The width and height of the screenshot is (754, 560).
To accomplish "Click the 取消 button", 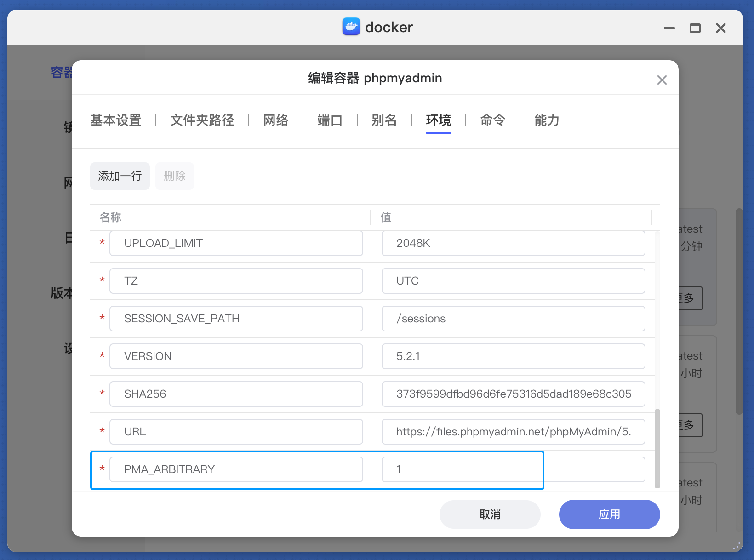I will pyautogui.click(x=490, y=514).
